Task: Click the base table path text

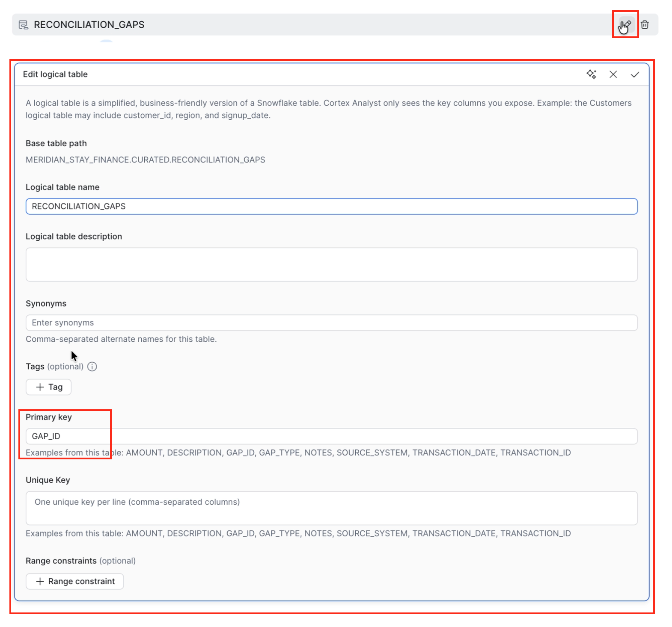Action: click(146, 160)
